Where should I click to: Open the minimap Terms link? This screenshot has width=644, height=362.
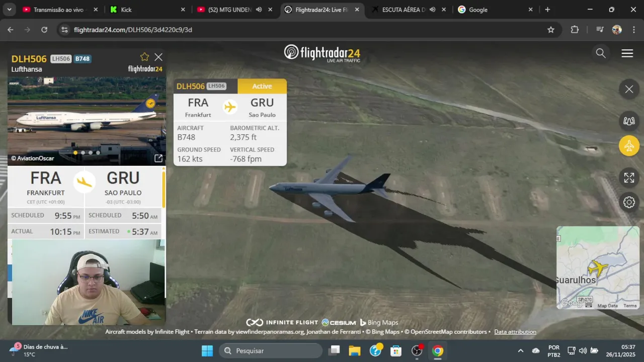point(630,306)
